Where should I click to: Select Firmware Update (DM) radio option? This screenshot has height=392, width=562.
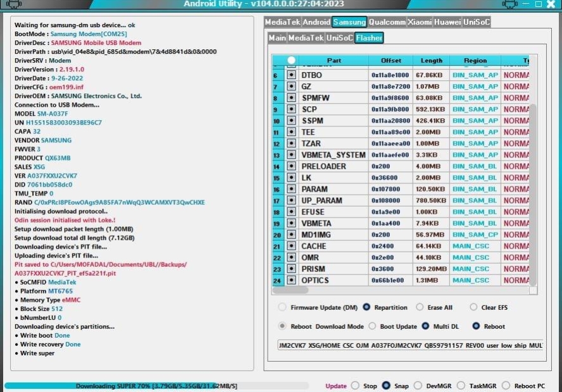click(x=282, y=307)
